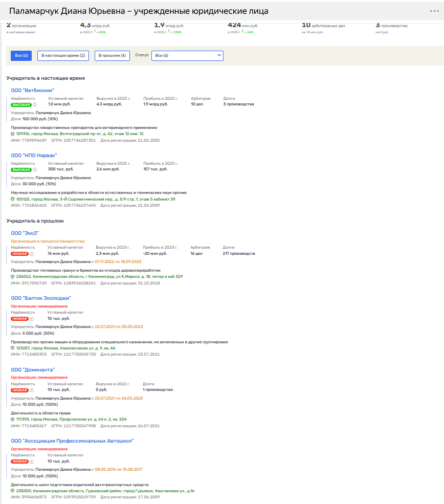Open ООО "Эко3" company link
The image size is (444, 504).
click(25, 233)
